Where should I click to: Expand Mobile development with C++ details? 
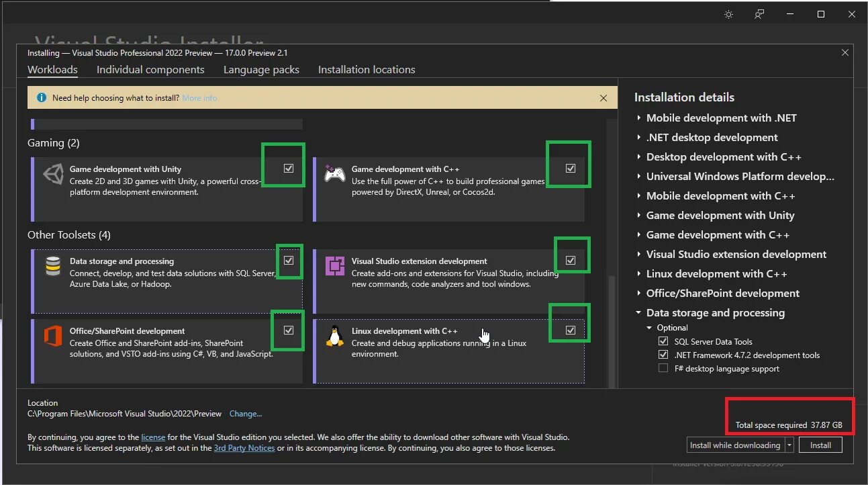tap(638, 196)
